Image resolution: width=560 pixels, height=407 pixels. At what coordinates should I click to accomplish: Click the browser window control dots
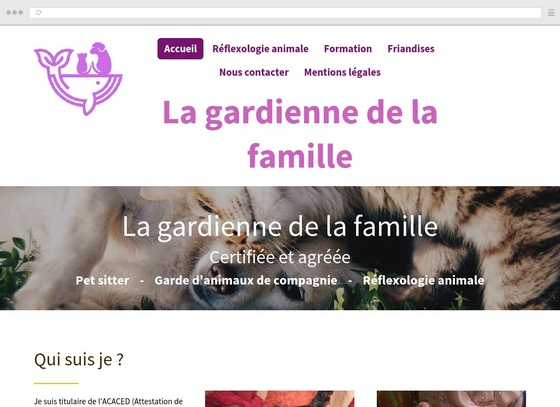[x=15, y=12]
